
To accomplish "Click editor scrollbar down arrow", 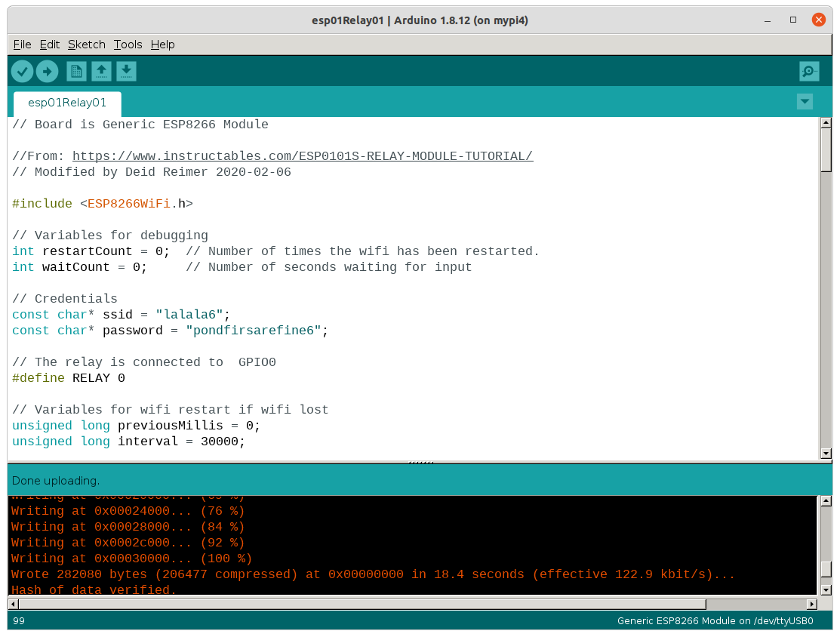I will click(x=826, y=454).
